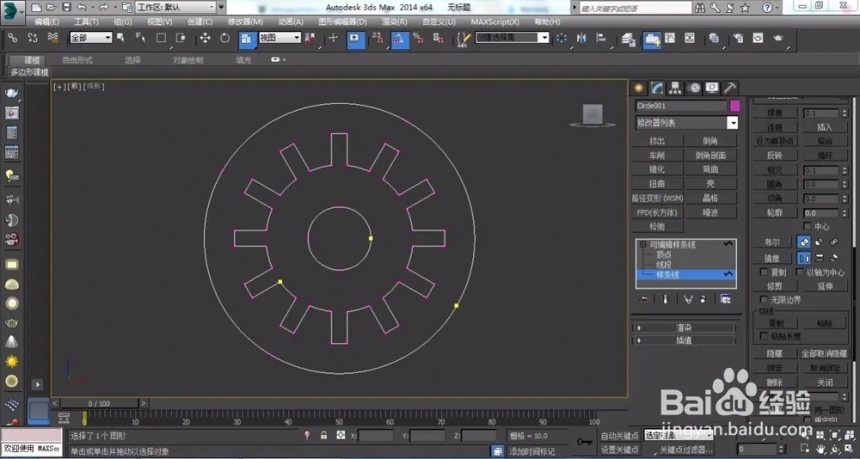Click the Mirror tool
860x459 pixels.
click(x=581, y=38)
